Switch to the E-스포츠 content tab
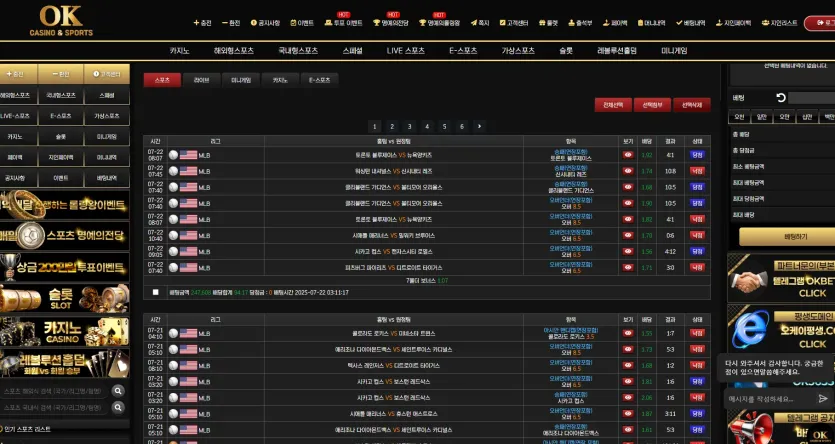The height and width of the screenshot is (444, 835). tap(319, 80)
